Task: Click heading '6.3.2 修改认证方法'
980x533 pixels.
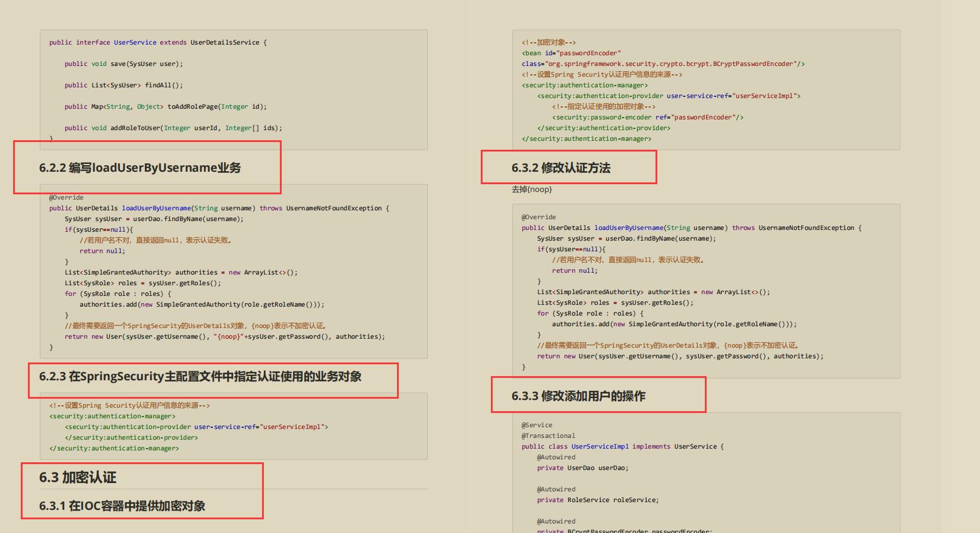Action: click(561, 168)
